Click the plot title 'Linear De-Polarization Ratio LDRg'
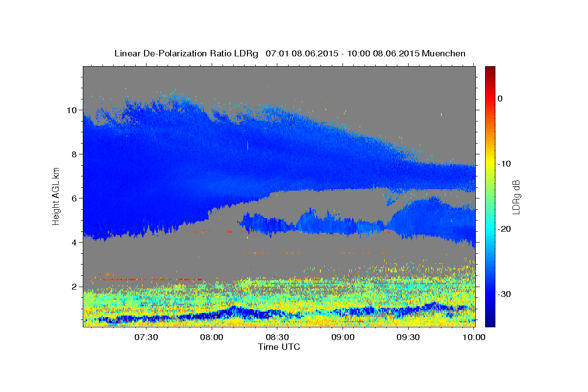The width and height of the screenshot is (588, 392). 186,53
